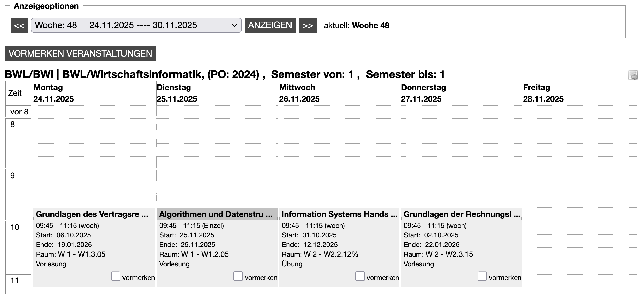Open the Woche 48 week dropdown
The width and height of the screenshot is (644, 294).
coord(136,25)
